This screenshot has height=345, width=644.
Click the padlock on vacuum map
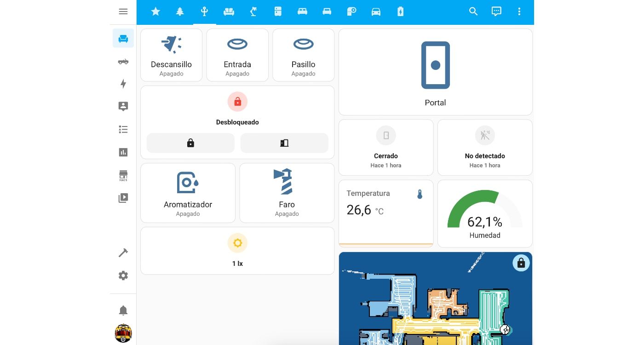tap(521, 263)
